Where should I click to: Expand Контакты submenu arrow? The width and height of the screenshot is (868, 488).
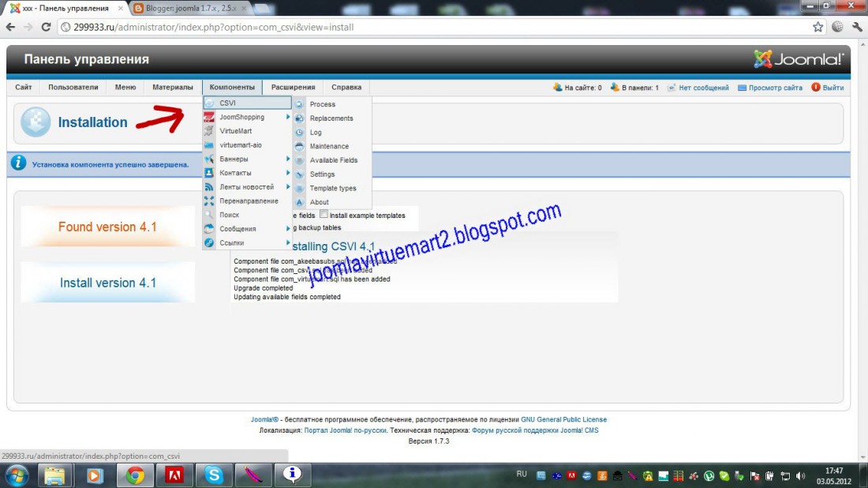288,173
